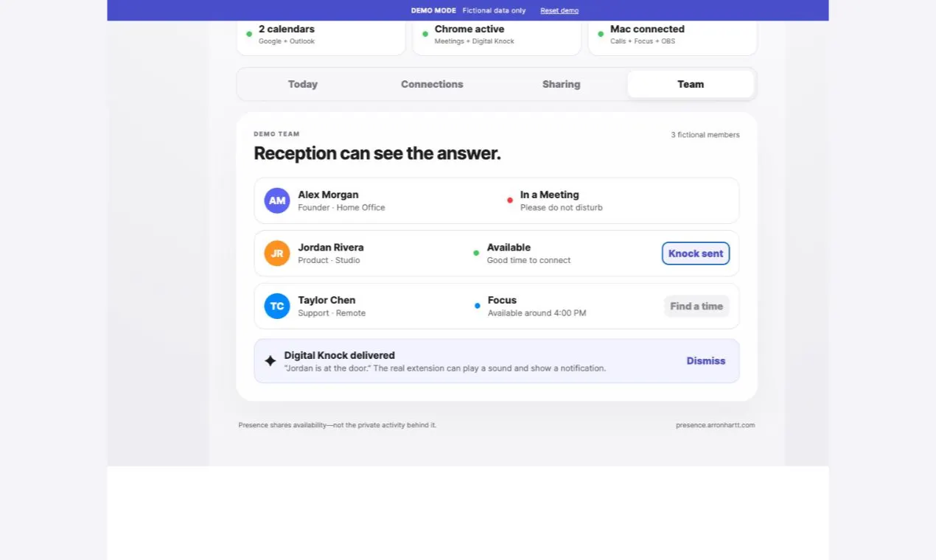936x560 pixels.
Task: Open the Connections tab
Action: (x=432, y=84)
